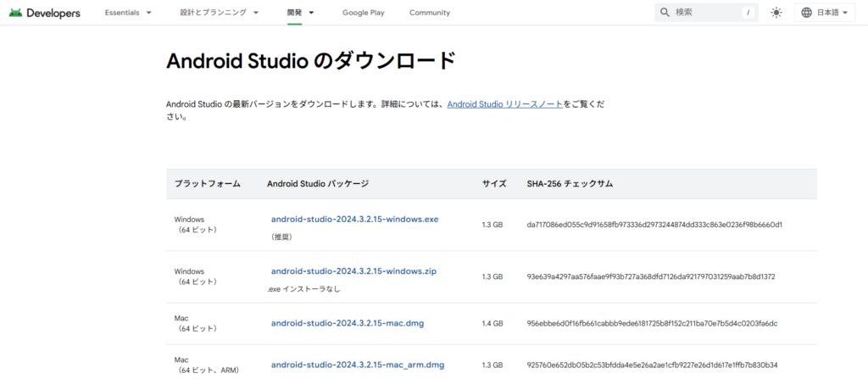This screenshot has width=868, height=379.
Task: Click the Android Developers logo
Action: tap(44, 12)
